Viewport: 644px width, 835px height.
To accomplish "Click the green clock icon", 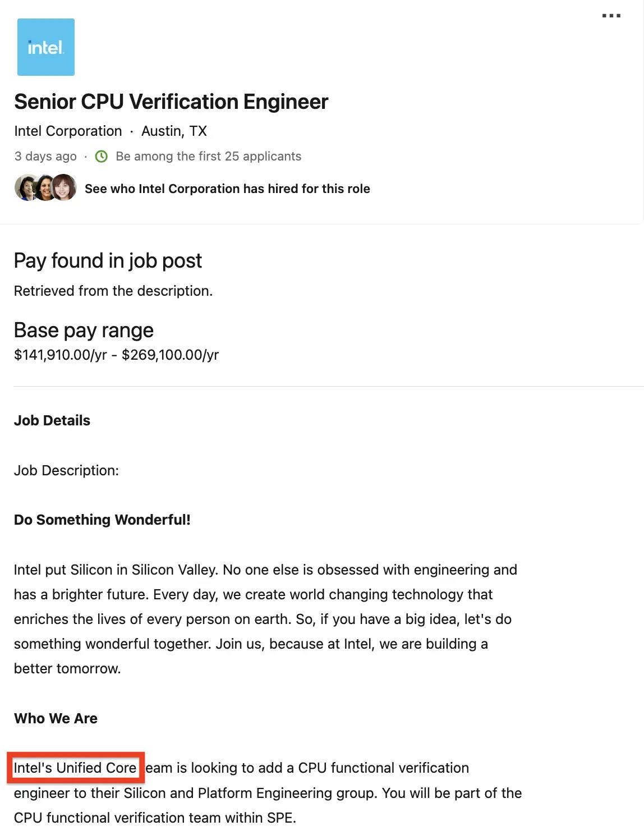I will [102, 157].
